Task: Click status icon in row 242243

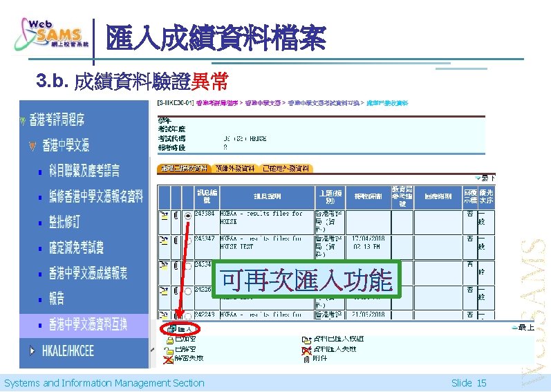Action: [x=164, y=315]
